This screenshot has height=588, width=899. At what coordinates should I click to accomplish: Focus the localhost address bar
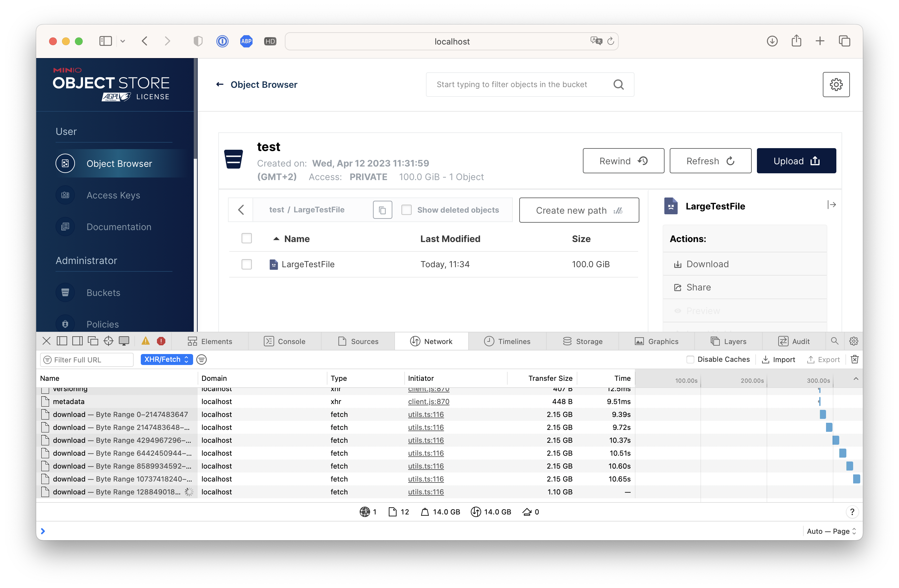coord(452,41)
